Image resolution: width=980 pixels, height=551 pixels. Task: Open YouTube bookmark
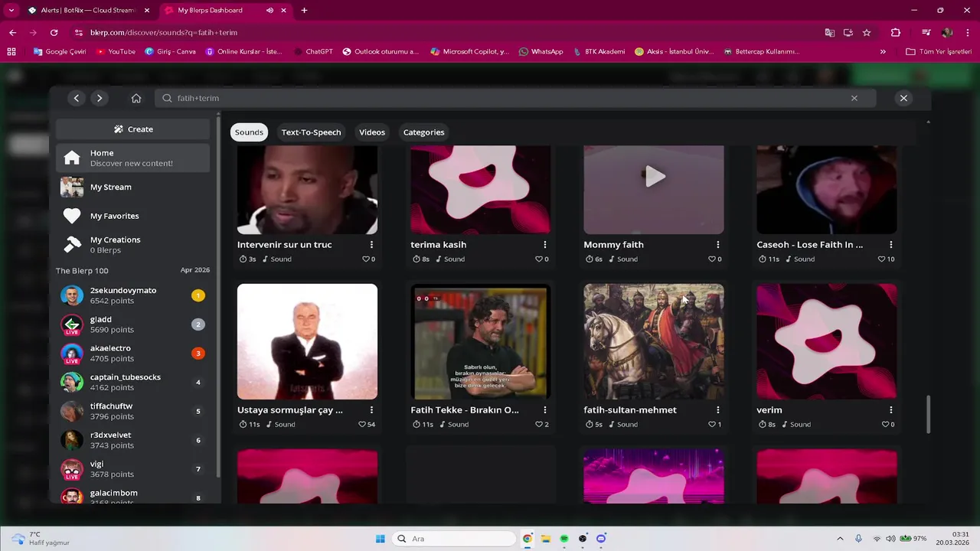point(116,52)
